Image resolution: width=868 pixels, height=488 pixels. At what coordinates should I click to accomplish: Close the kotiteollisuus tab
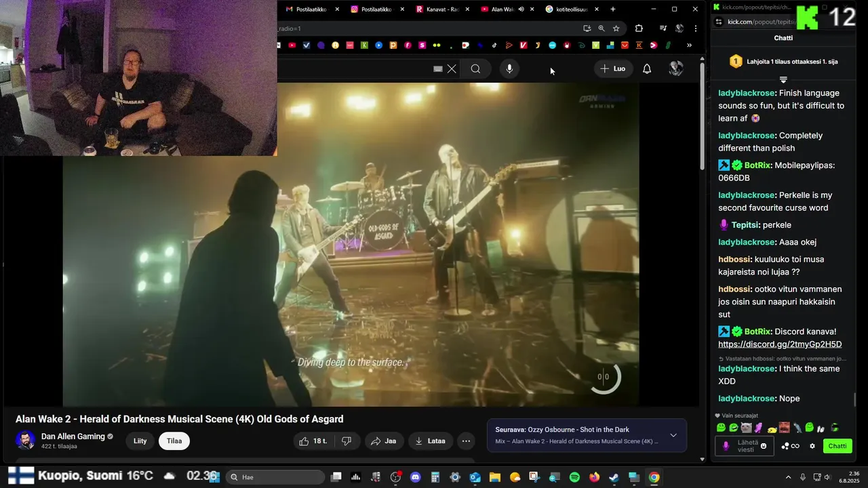click(x=597, y=9)
